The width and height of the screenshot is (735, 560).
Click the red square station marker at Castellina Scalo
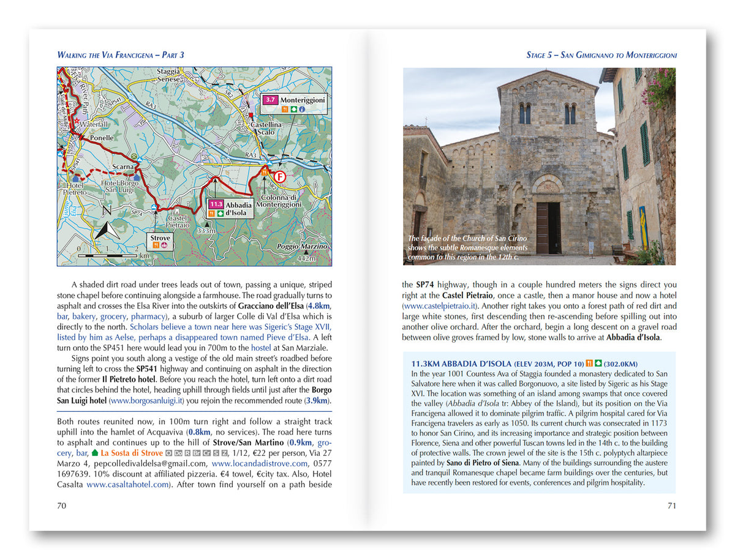[x=251, y=115]
